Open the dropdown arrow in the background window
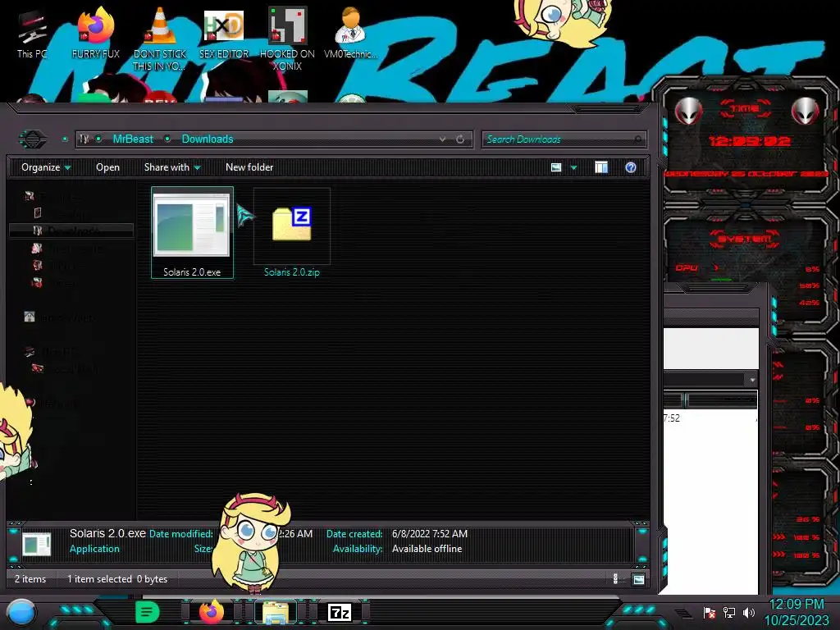This screenshot has width=840, height=630. point(752,379)
